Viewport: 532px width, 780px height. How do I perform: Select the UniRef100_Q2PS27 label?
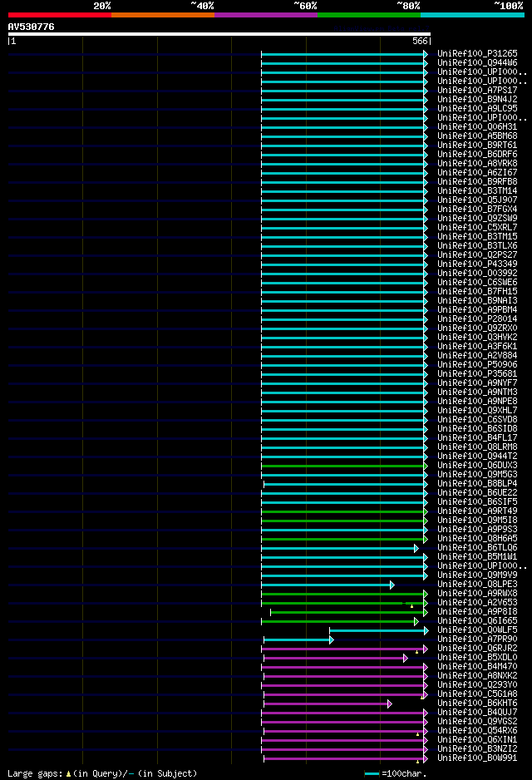pyautogui.click(x=477, y=254)
